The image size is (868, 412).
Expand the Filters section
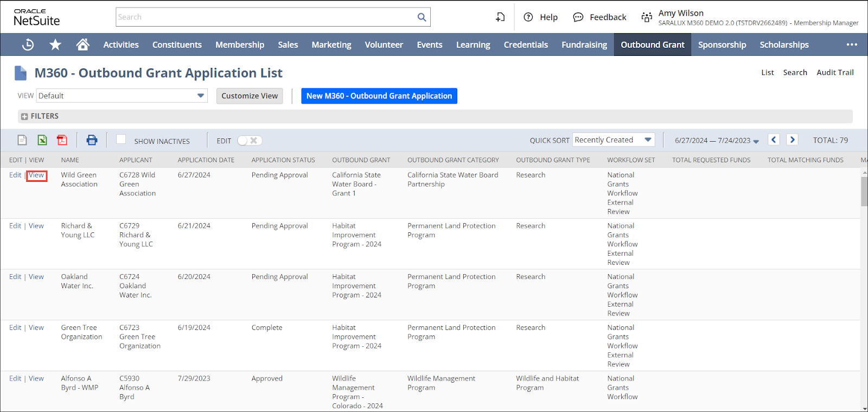tap(24, 116)
